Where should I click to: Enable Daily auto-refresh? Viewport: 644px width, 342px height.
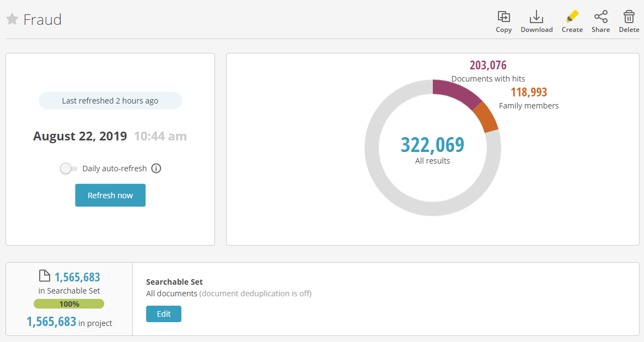(68, 169)
